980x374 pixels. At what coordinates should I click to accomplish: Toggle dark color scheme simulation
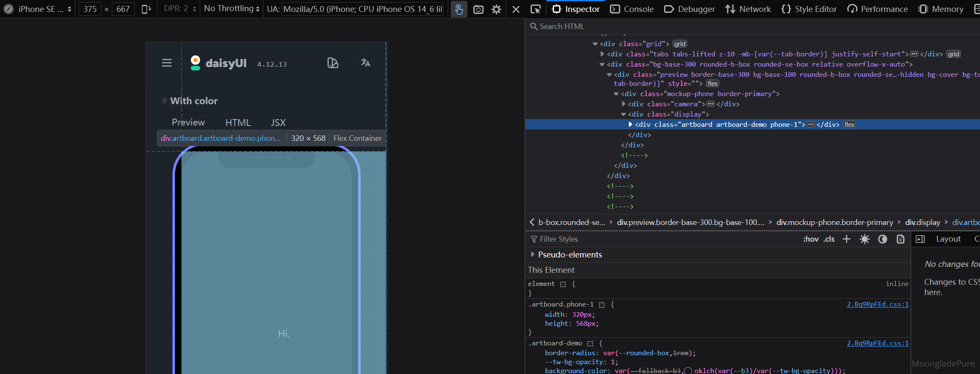coord(883,239)
